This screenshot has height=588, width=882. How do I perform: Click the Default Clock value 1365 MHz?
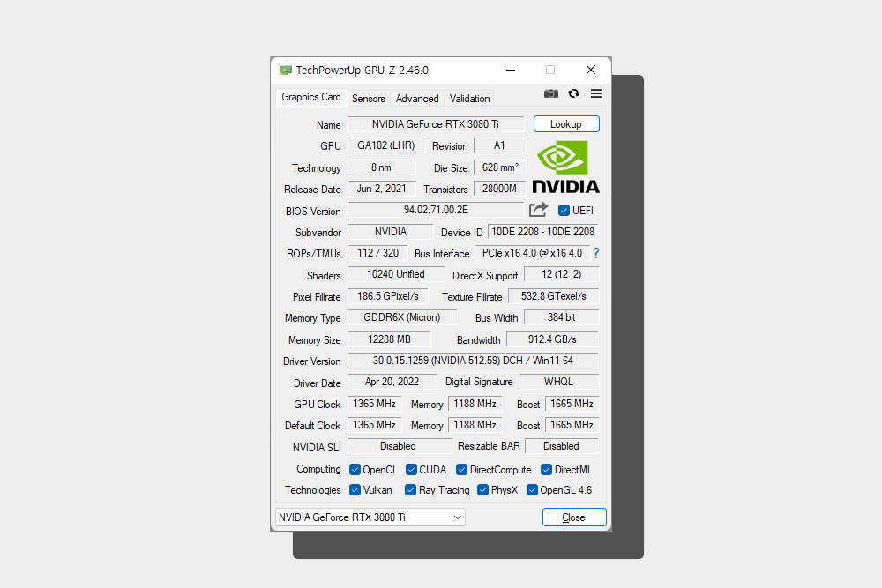tap(375, 425)
